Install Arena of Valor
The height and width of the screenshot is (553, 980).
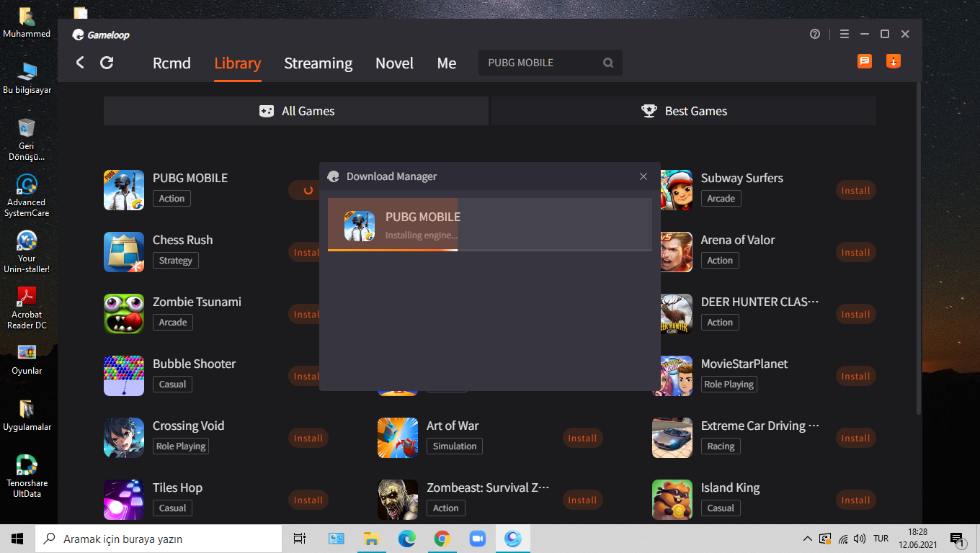tap(856, 253)
